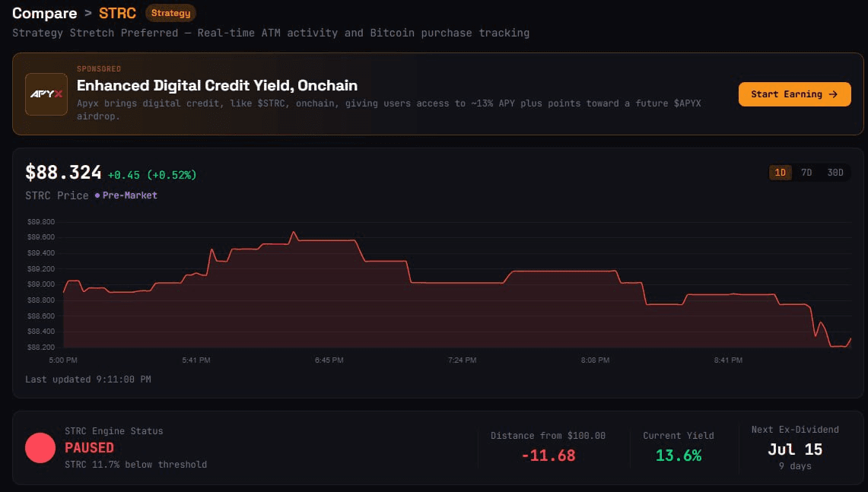Click the purple Pre-Market status dot
The height and width of the screenshot is (492, 868).
click(x=97, y=195)
